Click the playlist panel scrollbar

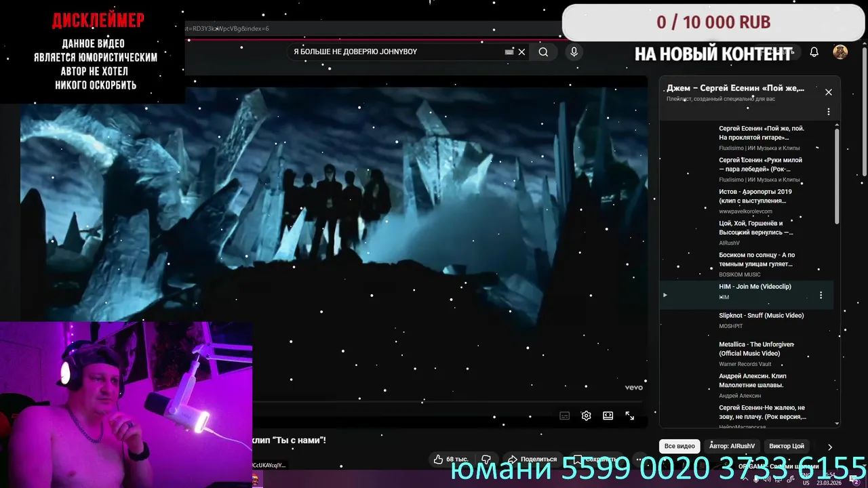coord(837,176)
